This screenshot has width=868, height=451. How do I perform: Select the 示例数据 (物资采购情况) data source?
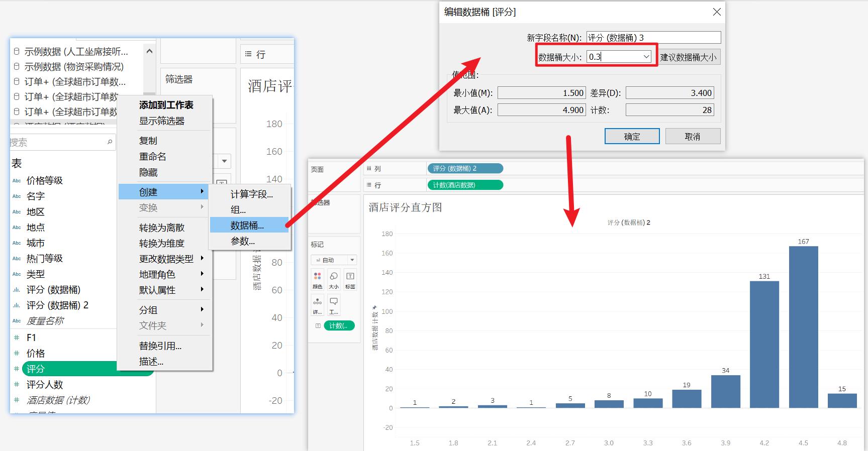(x=74, y=66)
